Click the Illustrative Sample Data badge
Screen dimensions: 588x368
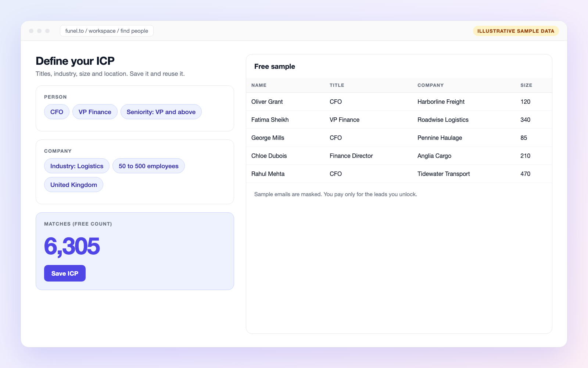pos(516,31)
